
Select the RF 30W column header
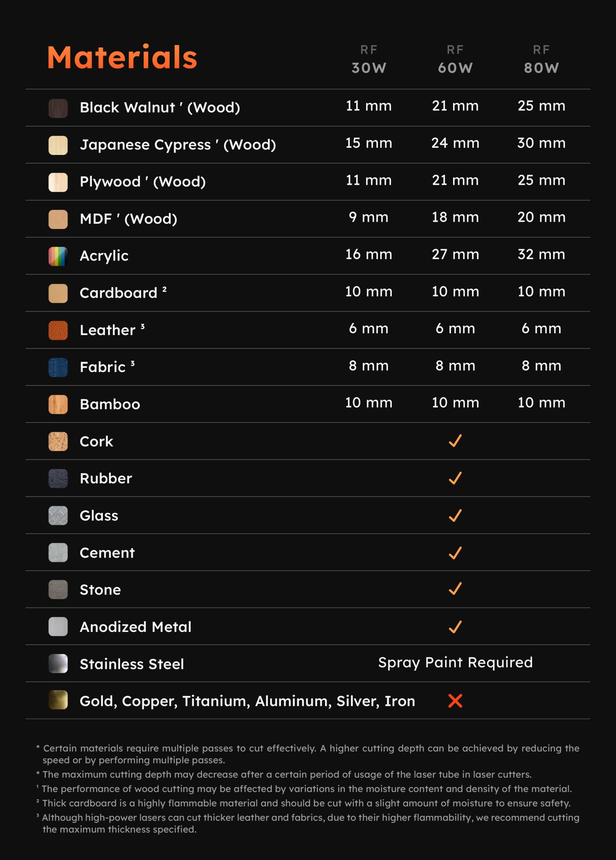coord(369,60)
